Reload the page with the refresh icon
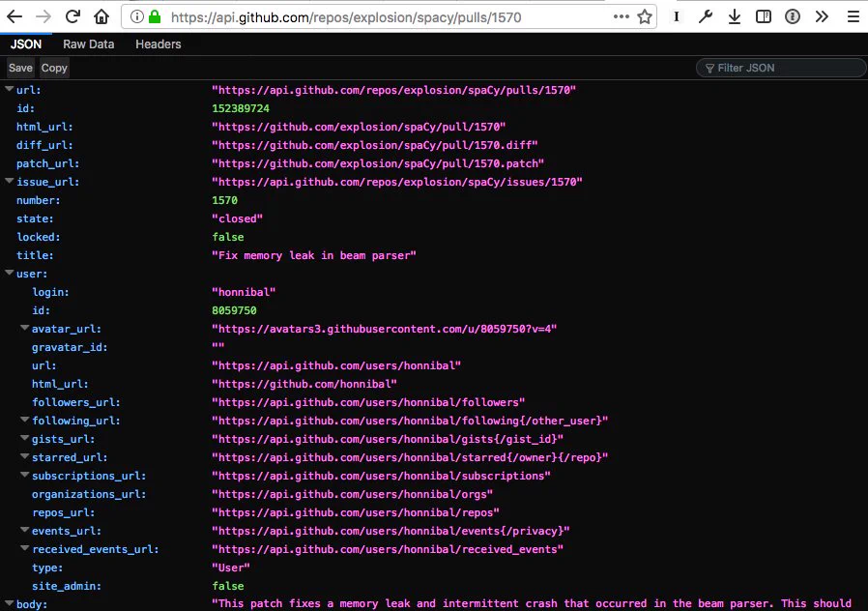The width and height of the screenshot is (868, 611). tap(72, 17)
